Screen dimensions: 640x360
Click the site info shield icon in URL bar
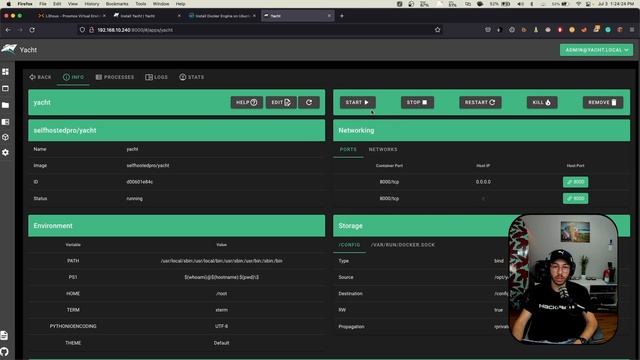(x=82, y=30)
